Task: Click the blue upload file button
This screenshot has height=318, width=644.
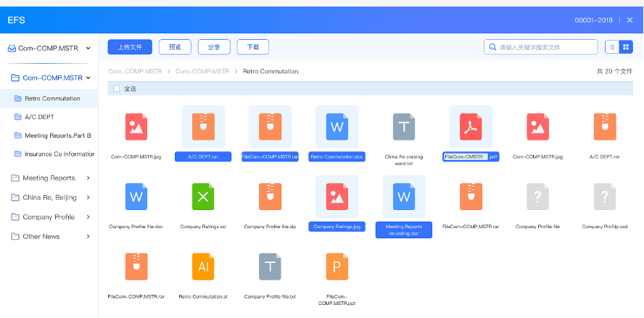Action: click(130, 47)
